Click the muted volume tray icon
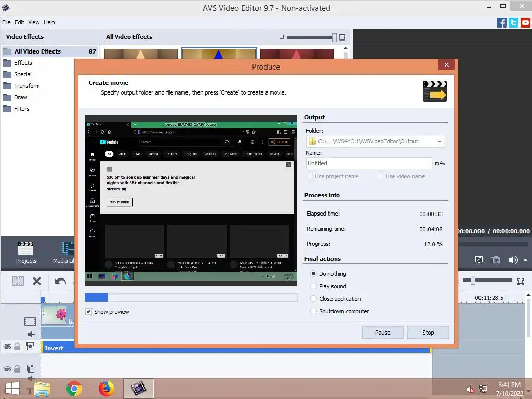This screenshot has width=532, height=399. click(470, 389)
